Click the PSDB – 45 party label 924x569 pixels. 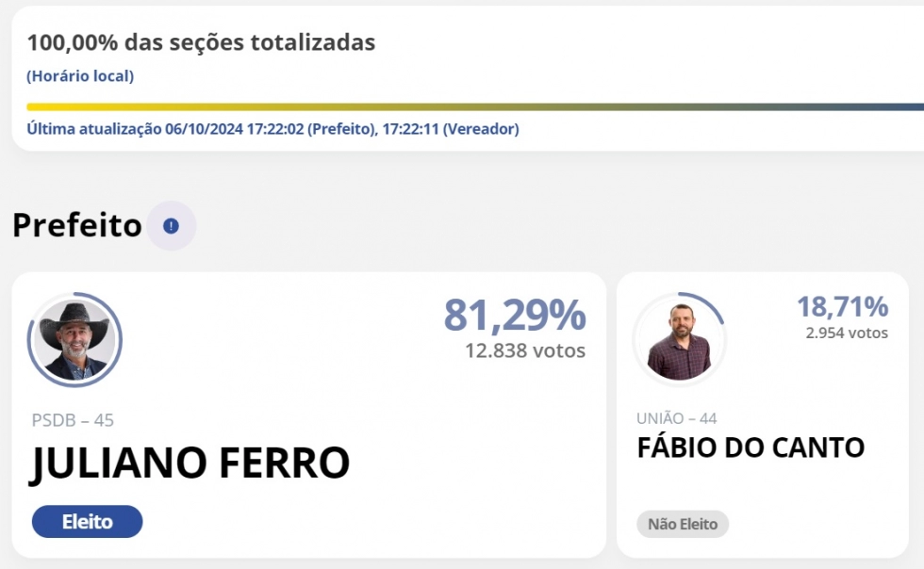(x=73, y=420)
